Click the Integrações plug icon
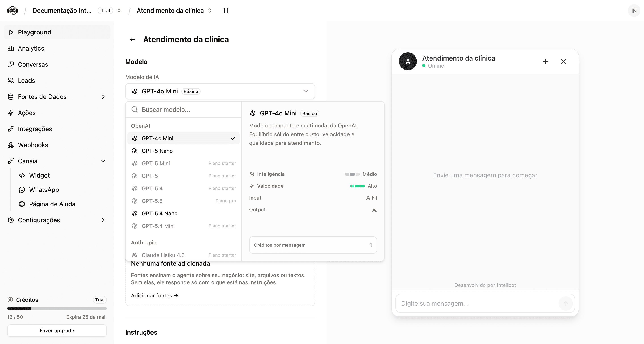The height and width of the screenshot is (344, 644). pos(11,129)
